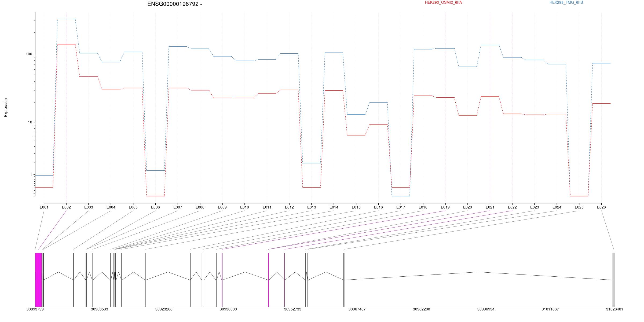This screenshot has width=644, height=322.
Task: Click the blue E021 expression segment
Action: (490, 45)
